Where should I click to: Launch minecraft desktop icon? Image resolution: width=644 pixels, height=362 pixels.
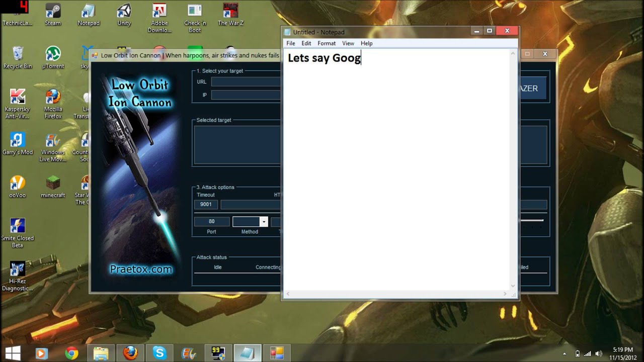click(x=53, y=186)
